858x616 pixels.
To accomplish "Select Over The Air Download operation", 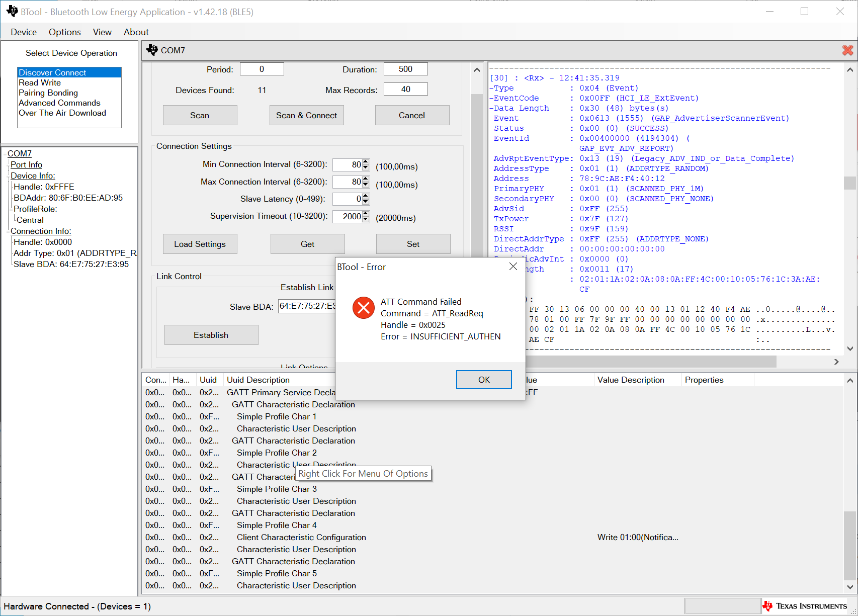I will pos(62,113).
